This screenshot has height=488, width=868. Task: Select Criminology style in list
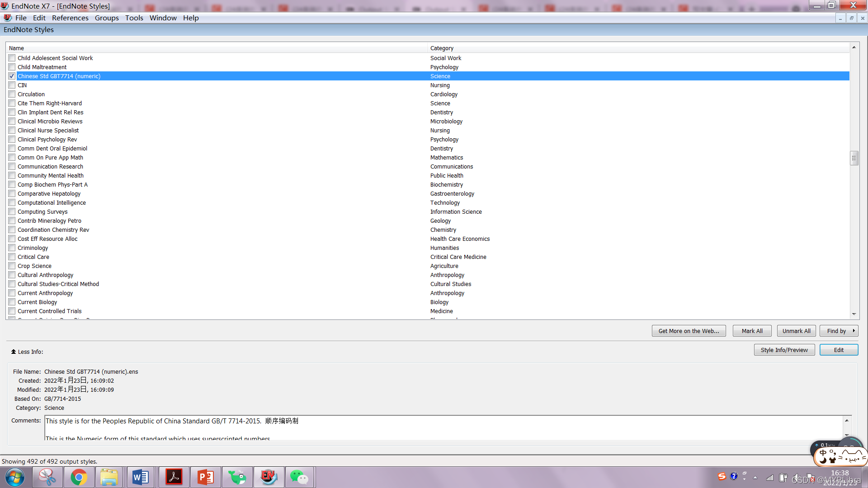[33, 248]
